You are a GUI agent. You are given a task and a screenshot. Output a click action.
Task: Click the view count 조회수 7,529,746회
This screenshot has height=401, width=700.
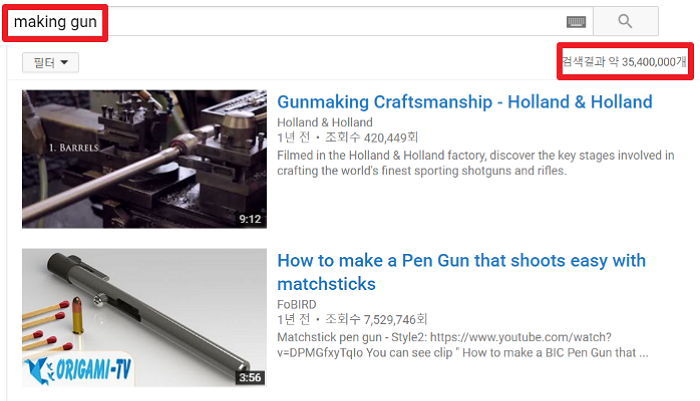pyautogui.click(x=376, y=319)
